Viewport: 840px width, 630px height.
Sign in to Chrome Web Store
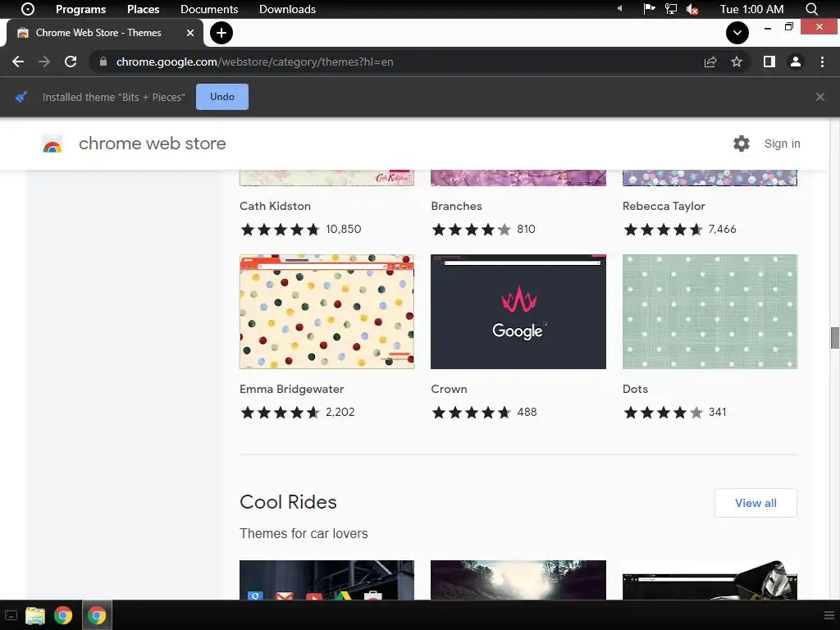pos(782,144)
